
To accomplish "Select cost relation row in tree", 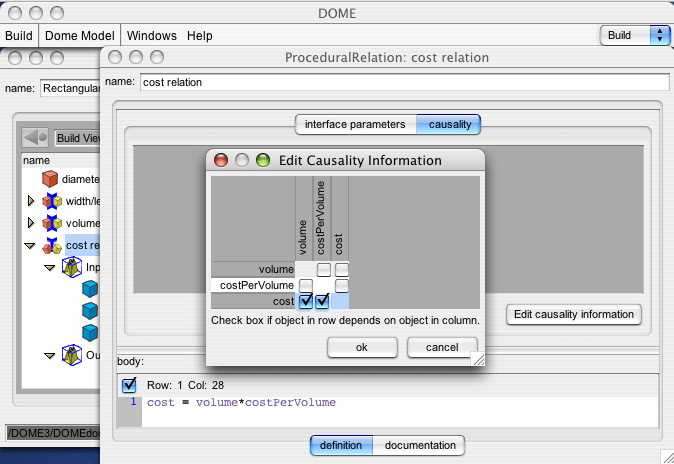I will point(83,245).
